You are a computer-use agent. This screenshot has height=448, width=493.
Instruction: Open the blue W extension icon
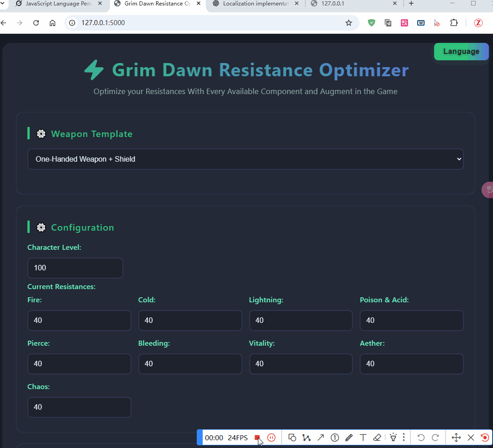point(421,23)
